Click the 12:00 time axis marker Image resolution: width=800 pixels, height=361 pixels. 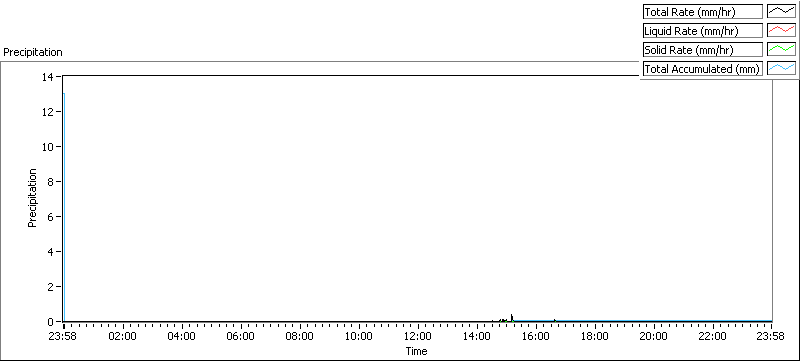418,336
